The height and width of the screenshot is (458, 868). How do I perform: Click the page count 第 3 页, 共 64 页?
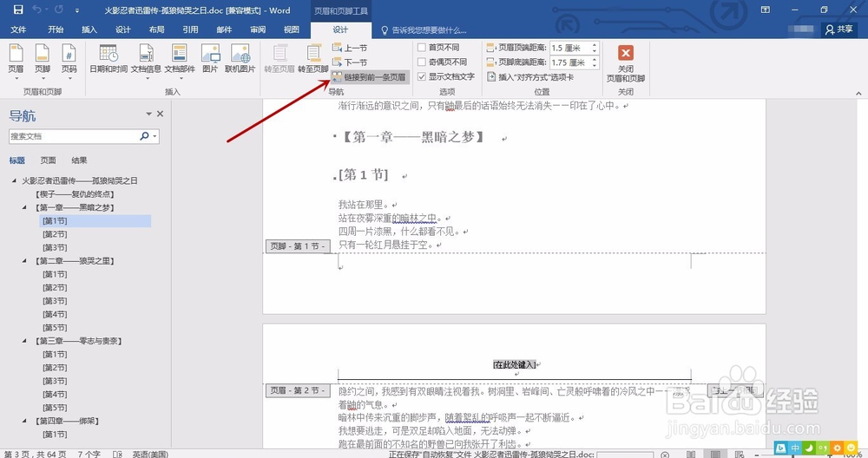[35, 455]
